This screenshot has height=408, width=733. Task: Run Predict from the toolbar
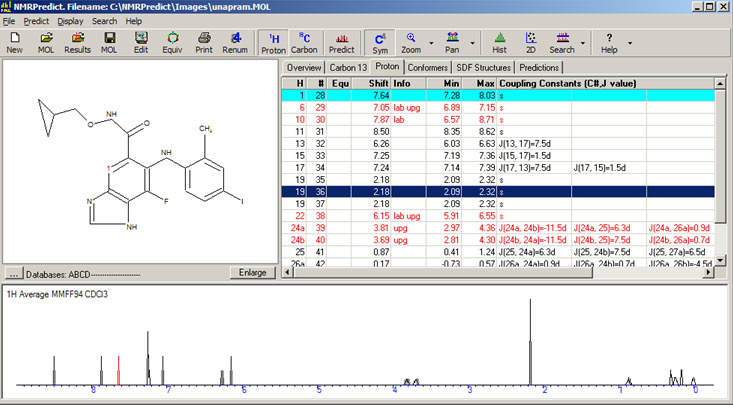click(x=341, y=41)
